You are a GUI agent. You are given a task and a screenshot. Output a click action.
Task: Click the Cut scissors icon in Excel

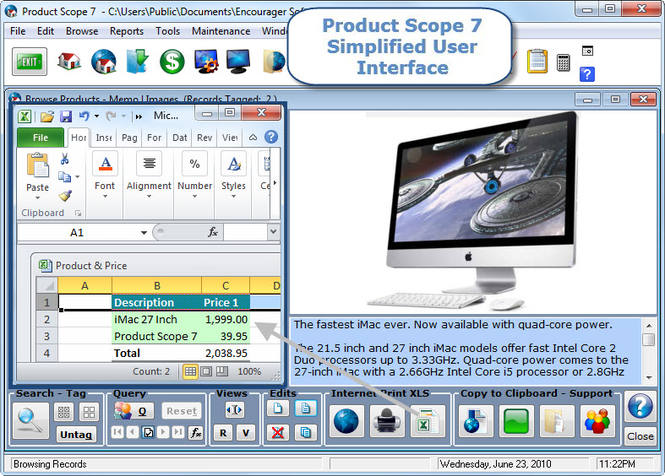pos(64,159)
